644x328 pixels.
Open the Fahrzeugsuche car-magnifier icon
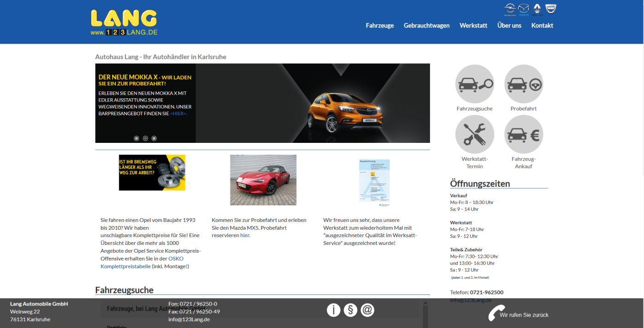475,84
